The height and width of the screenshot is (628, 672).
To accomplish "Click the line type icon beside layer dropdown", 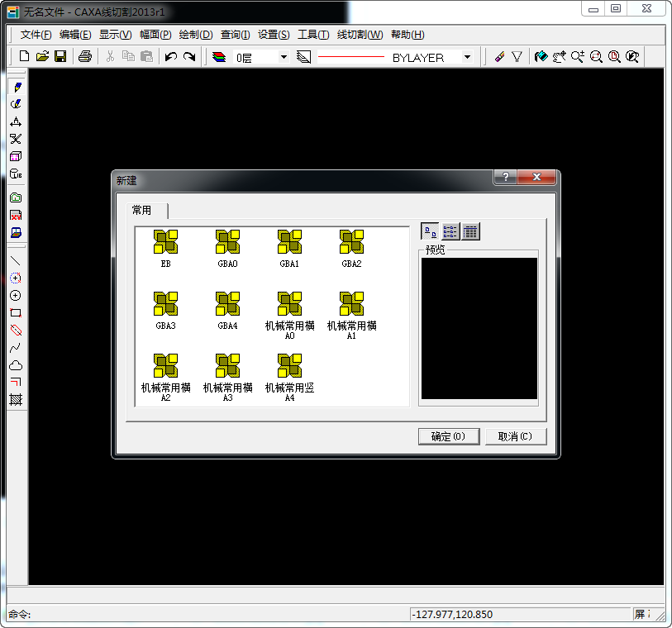I will click(304, 56).
